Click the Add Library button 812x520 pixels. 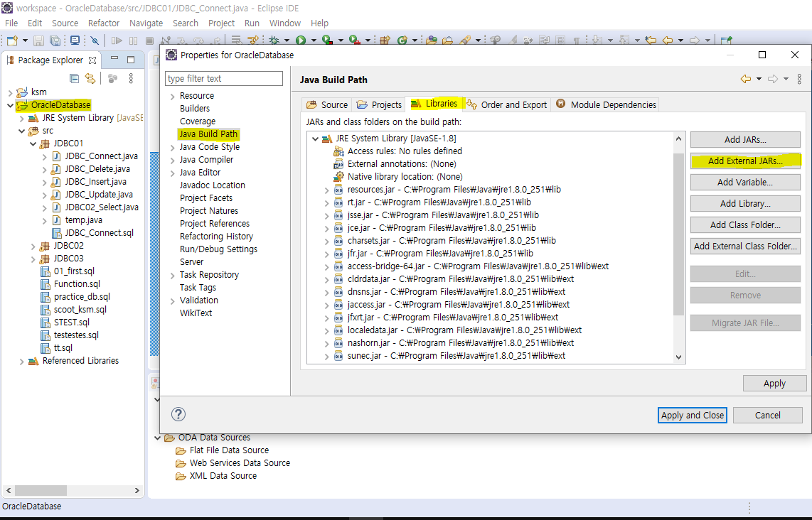(x=745, y=203)
